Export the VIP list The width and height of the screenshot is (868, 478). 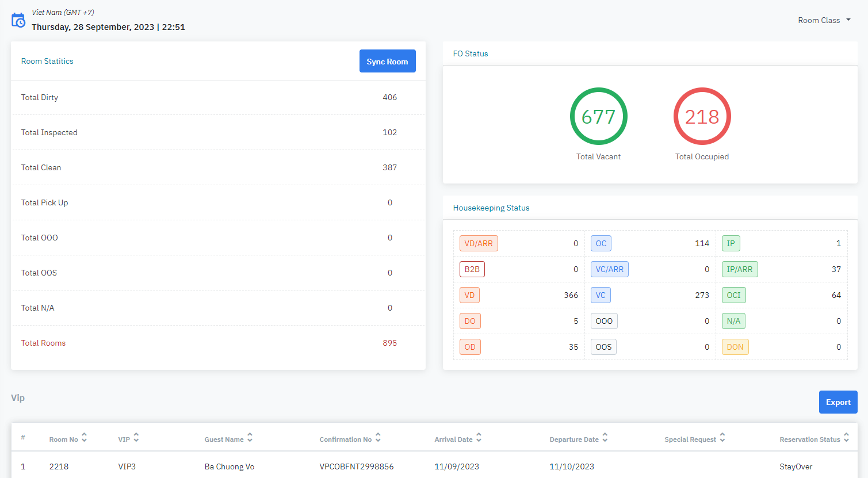click(838, 402)
